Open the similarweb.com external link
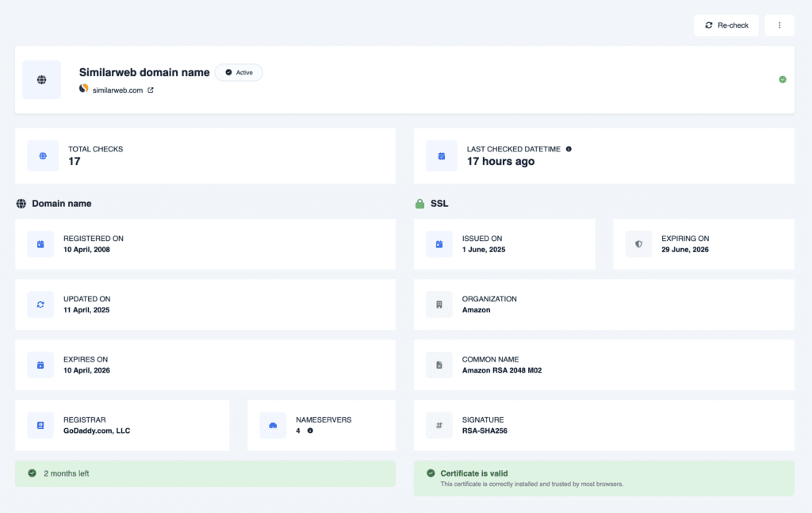Screen dimensions: 812x513 click(x=151, y=90)
